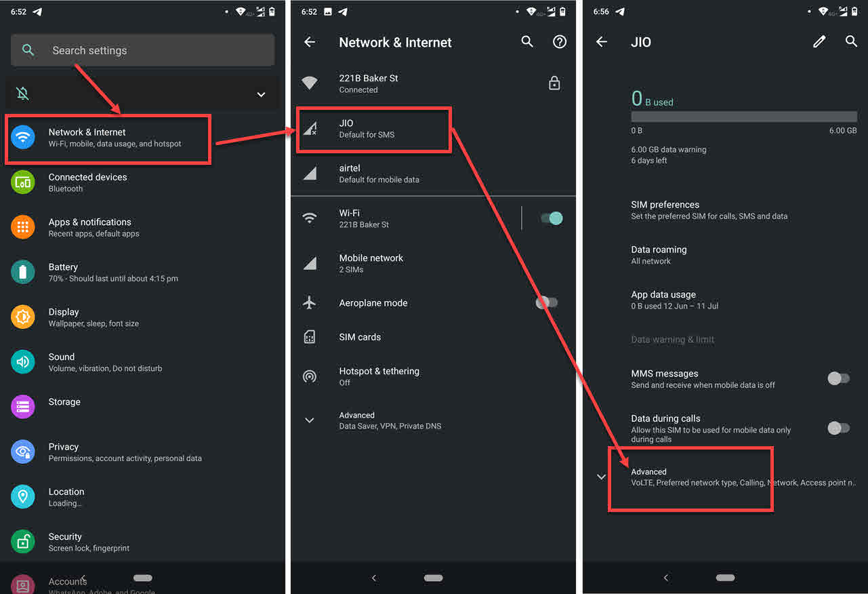Image resolution: width=868 pixels, height=594 pixels.
Task: Tap the Aeroplane mode label
Action: coord(373,303)
